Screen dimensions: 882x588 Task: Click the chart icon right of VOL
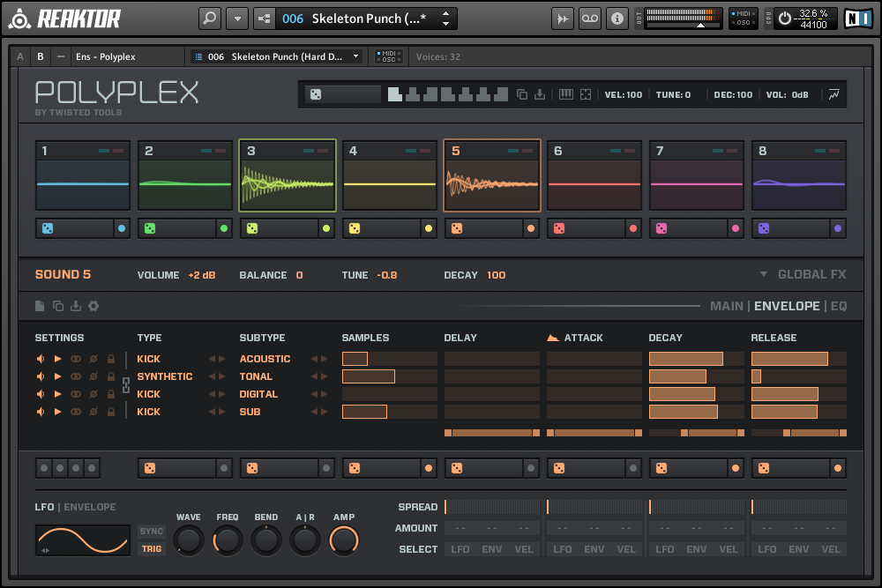833,94
